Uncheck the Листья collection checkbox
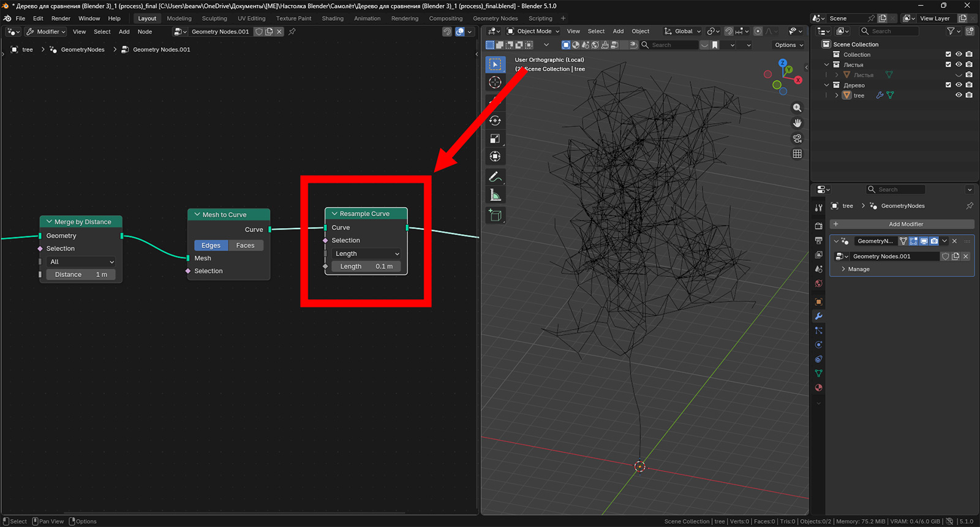This screenshot has width=980, height=527. (x=948, y=64)
